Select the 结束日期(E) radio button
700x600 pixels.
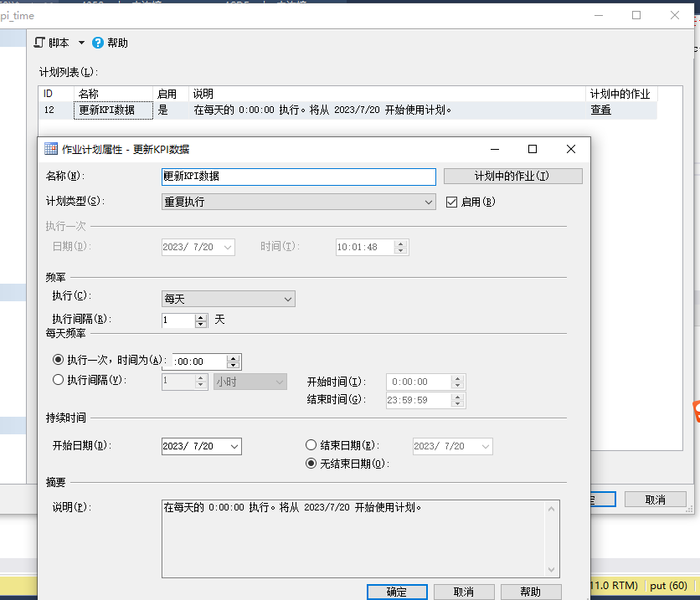click(x=311, y=445)
